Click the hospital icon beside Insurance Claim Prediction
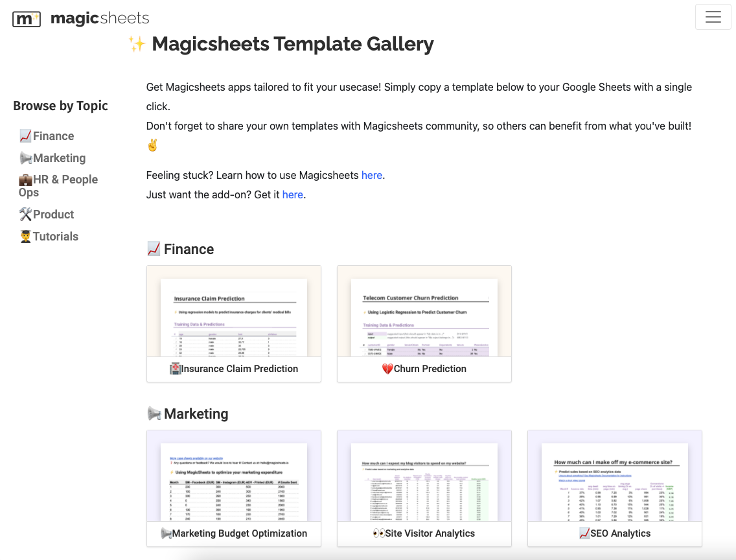This screenshot has height=560, width=736. (x=175, y=369)
